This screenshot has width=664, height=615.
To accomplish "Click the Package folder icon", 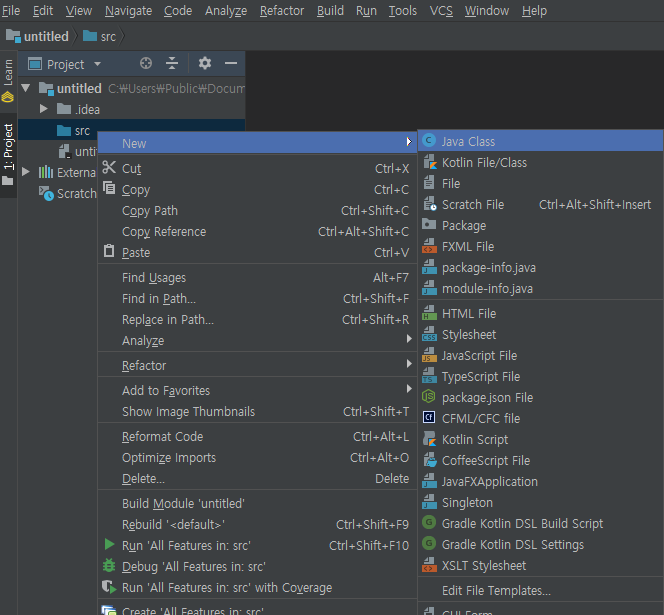I will coord(429,224).
